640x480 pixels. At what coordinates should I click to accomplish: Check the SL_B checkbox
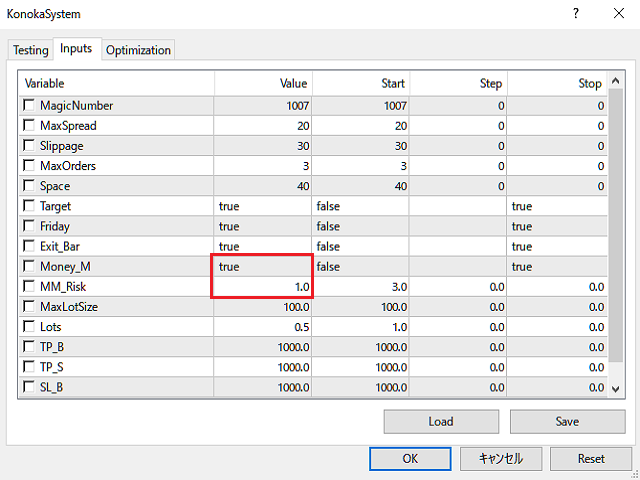coord(29,387)
